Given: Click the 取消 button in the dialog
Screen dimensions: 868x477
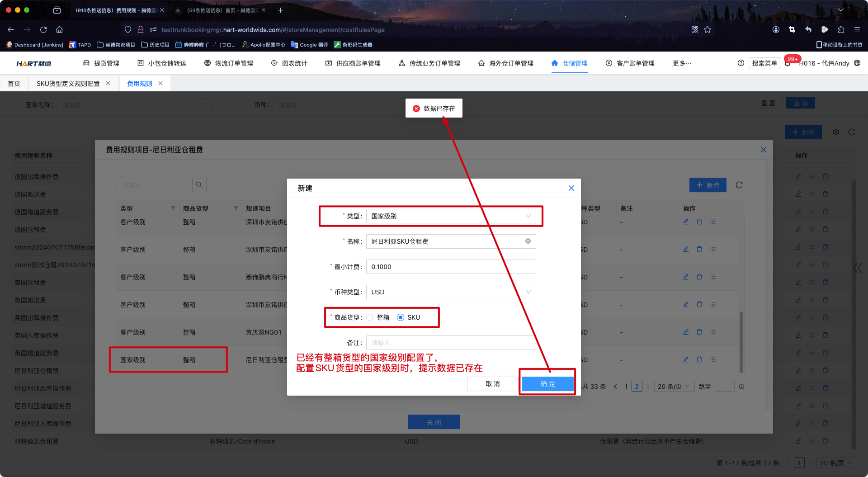Looking at the screenshot, I should 492,384.
